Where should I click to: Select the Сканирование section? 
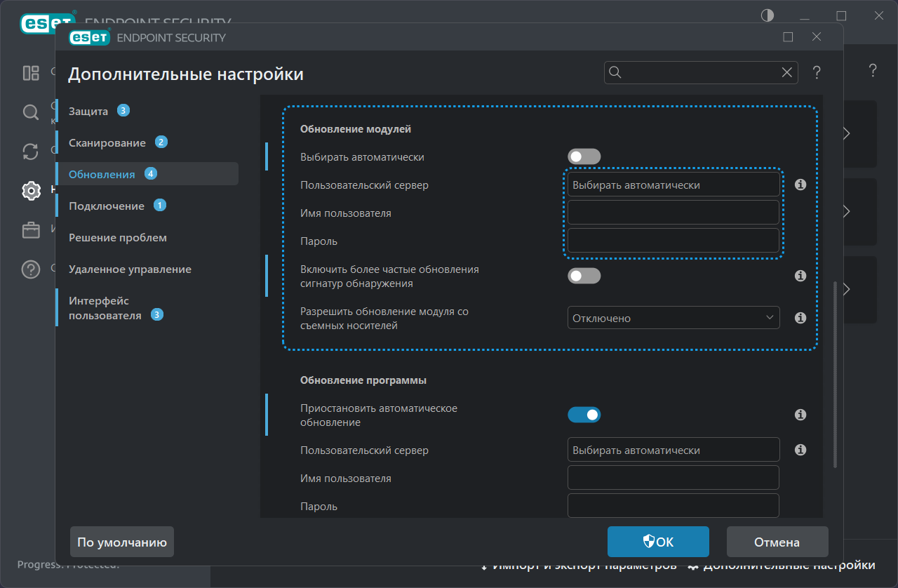coord(107,142)
